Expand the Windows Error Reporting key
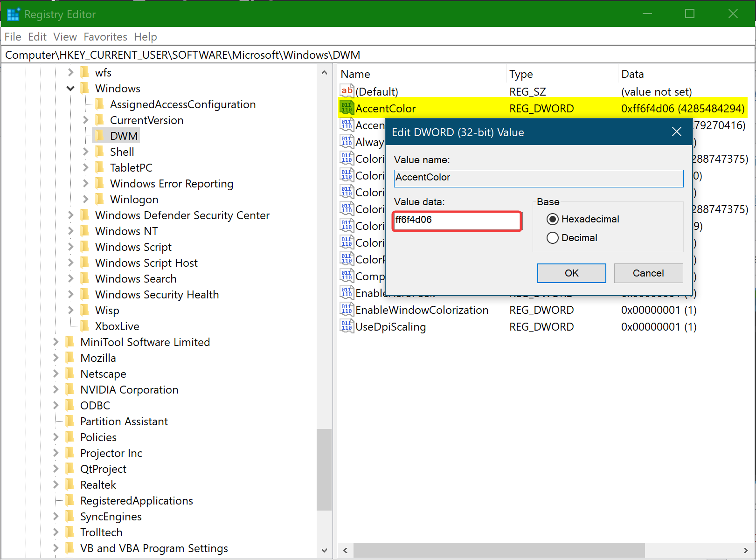This screenshot has height=560, width=756. coord(85,183)
